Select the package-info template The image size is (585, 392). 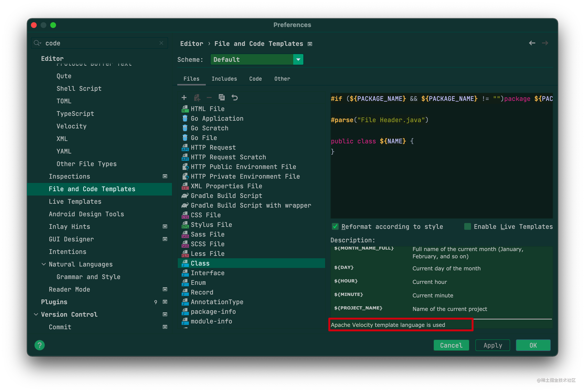tap(251, 311)
